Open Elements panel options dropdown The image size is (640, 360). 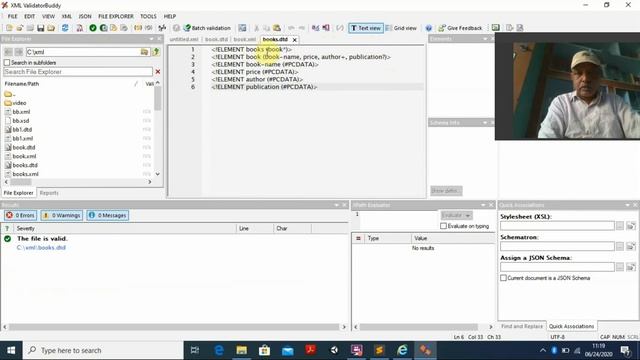pos(485,39)
